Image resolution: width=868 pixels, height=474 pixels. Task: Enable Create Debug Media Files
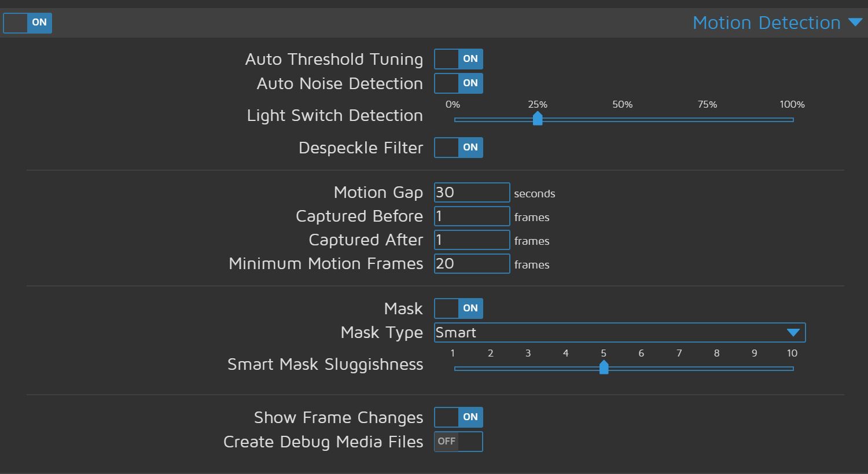coord(458,441)
